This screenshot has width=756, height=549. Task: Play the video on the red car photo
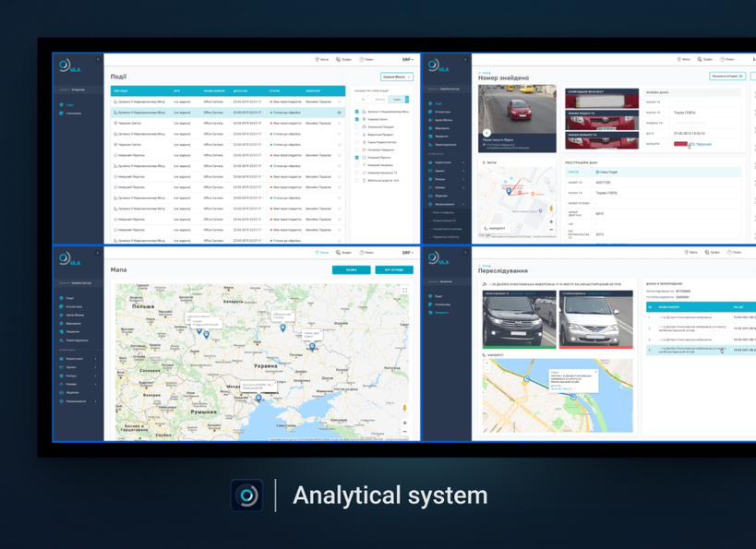(x=486, y=133)
